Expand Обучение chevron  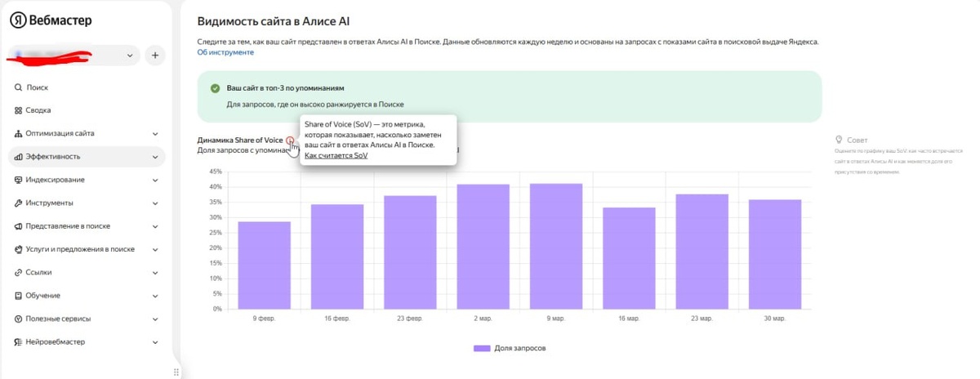tap(155, 296)
